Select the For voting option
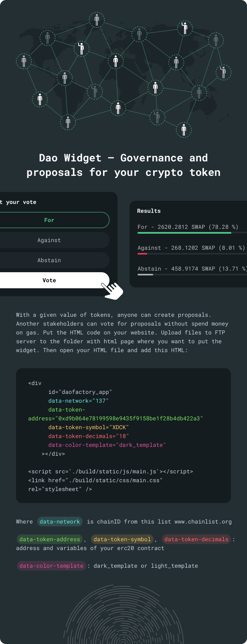 49,220
